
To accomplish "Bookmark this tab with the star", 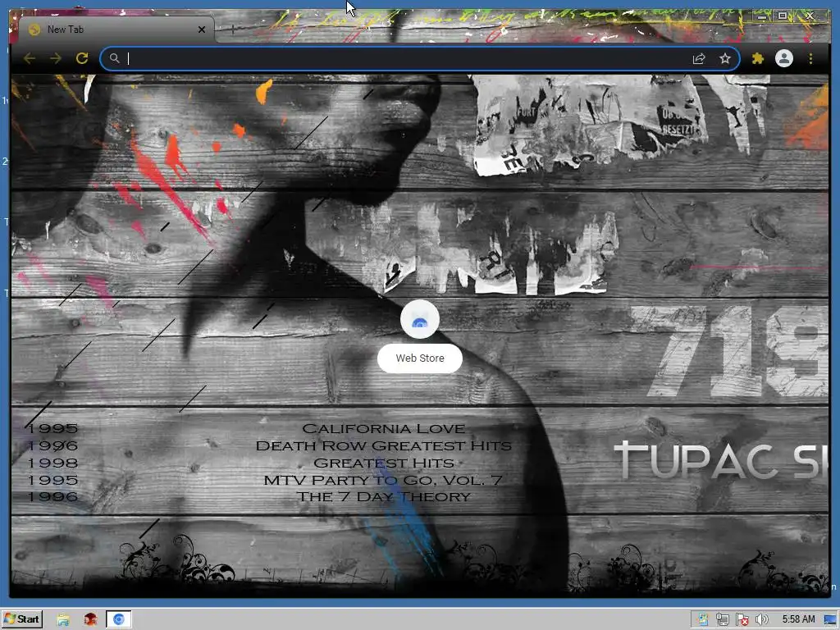I will [x=725, y=58].
